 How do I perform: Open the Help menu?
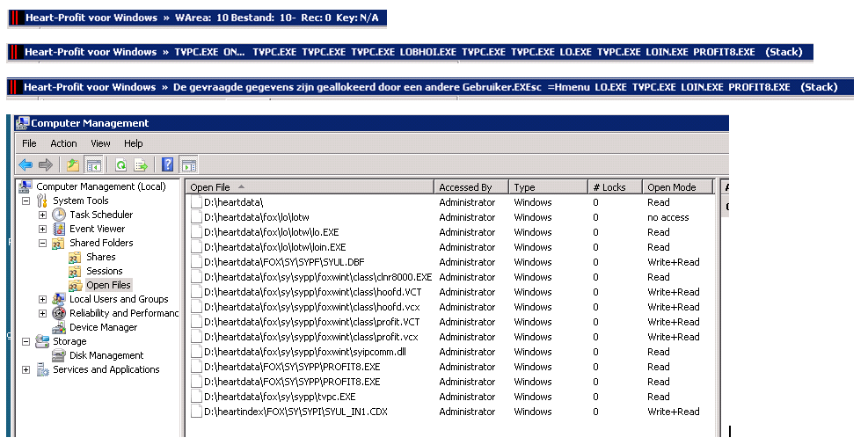point(134,143)
